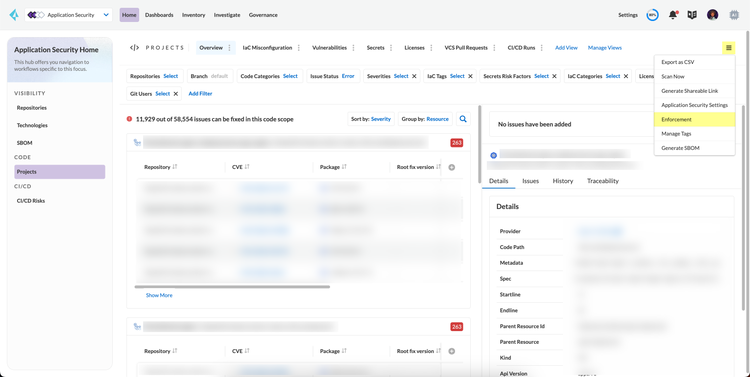Open the Git Users filter selector
The width and height of the screenshot is (750, 377).
tap(163, 94)
